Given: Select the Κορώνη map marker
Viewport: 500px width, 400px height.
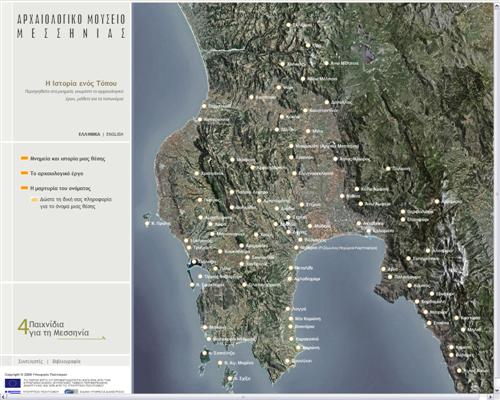Looking at the screenshot, I should (x=298, y=348).
